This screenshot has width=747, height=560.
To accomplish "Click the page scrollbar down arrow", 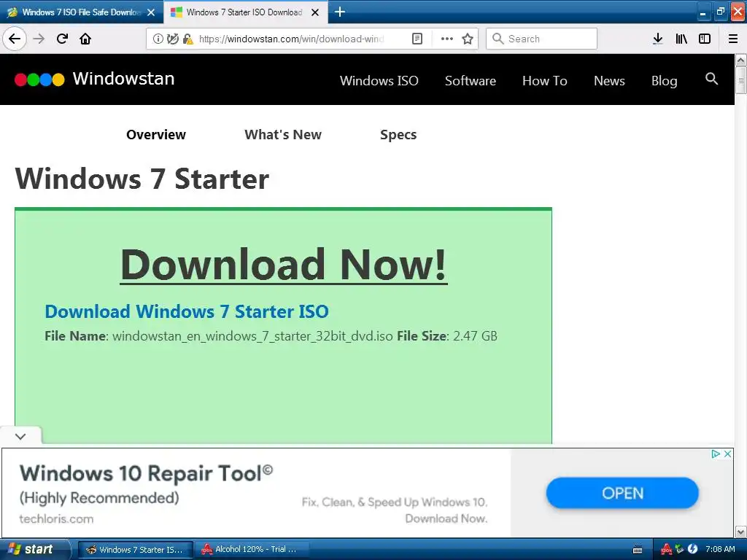I will point(741,532).
